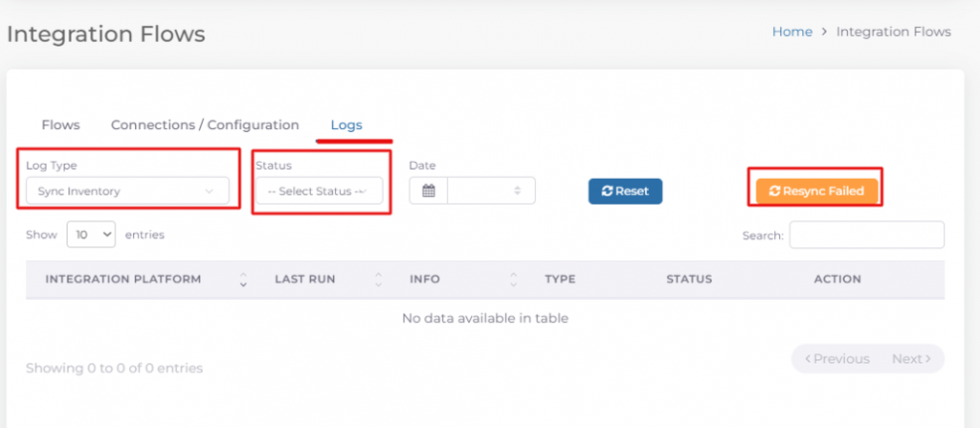Open the Log Type dropdown
Screen dimensions: 980x428
(x=127, y=191)
